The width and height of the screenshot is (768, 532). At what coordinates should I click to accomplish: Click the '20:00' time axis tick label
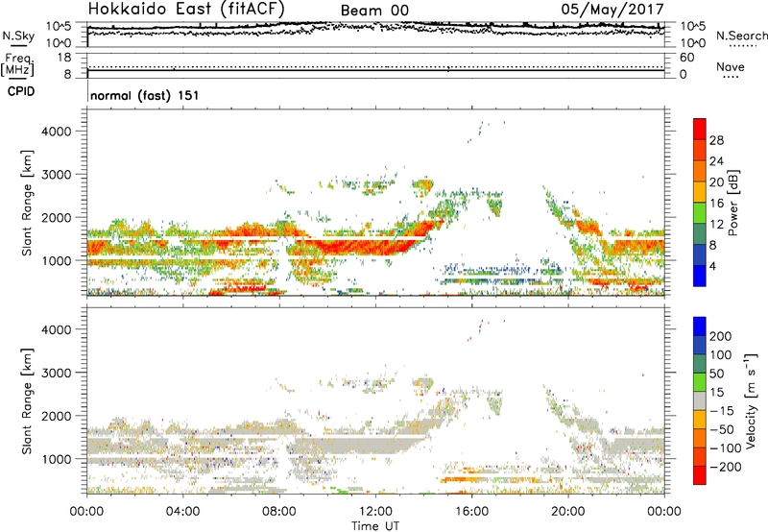tap(568, 512)
